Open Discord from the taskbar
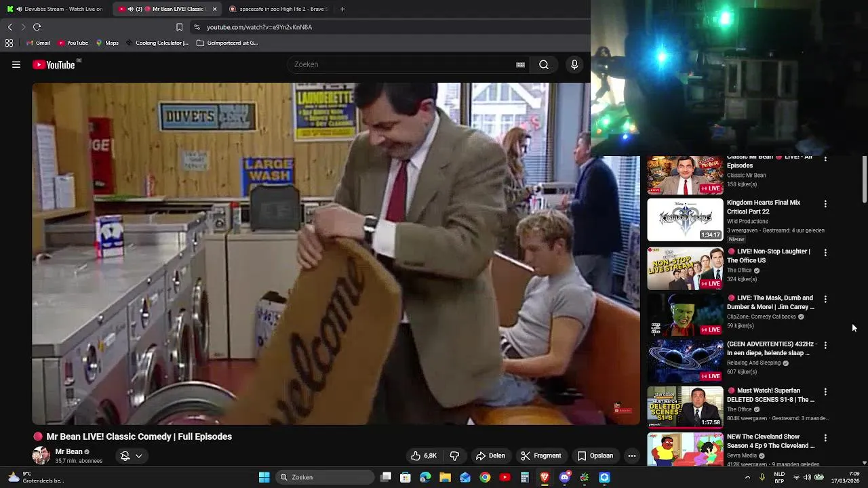This screenshot has height=488, width=868. [x=565, y=477]
